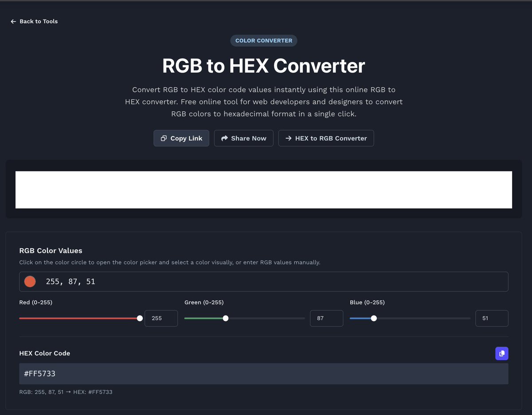Click the Copy Link button
The image size is (532, 415).
pyautogui.click(x=181, y=138)
